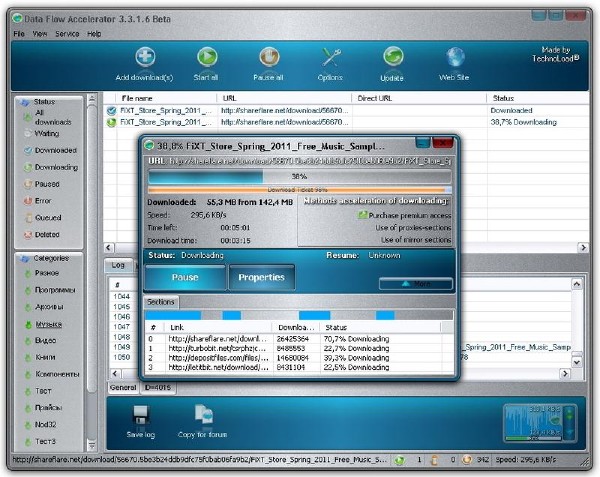Screen dimensions: 600x477
Task: Click the Save log floppy icon
Action: 141,415
